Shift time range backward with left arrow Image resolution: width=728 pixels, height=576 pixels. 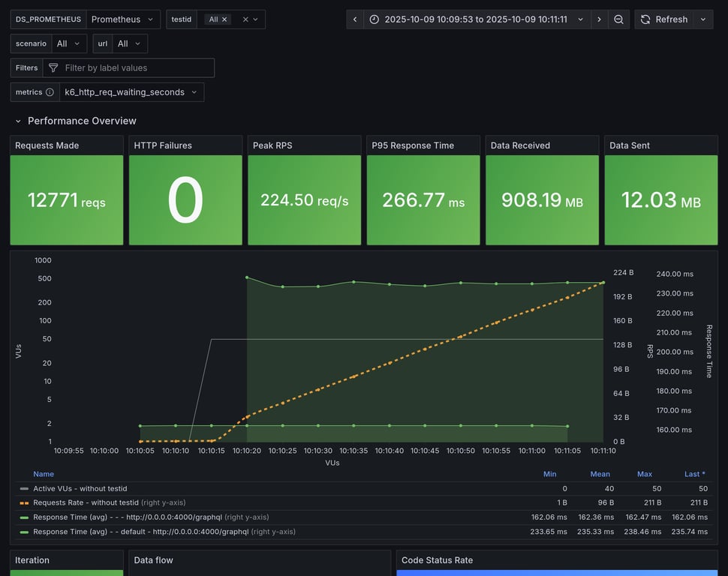click(x=355, y=19)
